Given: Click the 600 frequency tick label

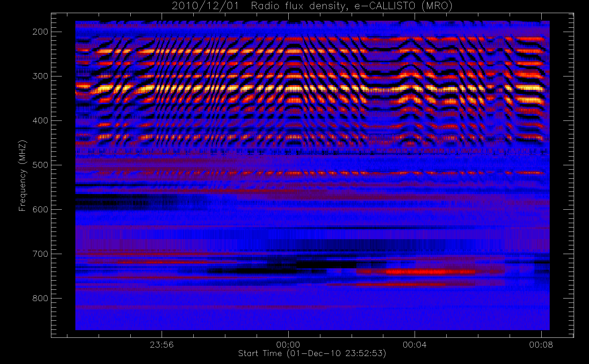Looking at the screenshot, I should tap(40, 209).
